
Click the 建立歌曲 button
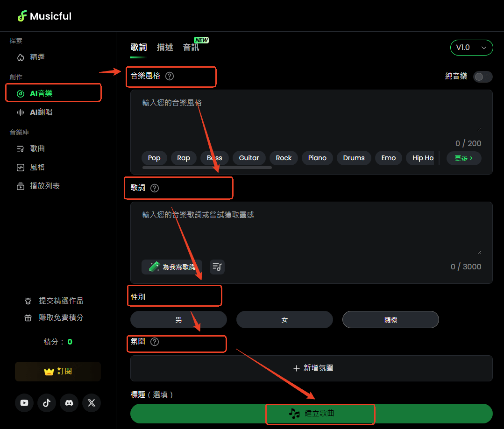[312, 414]
